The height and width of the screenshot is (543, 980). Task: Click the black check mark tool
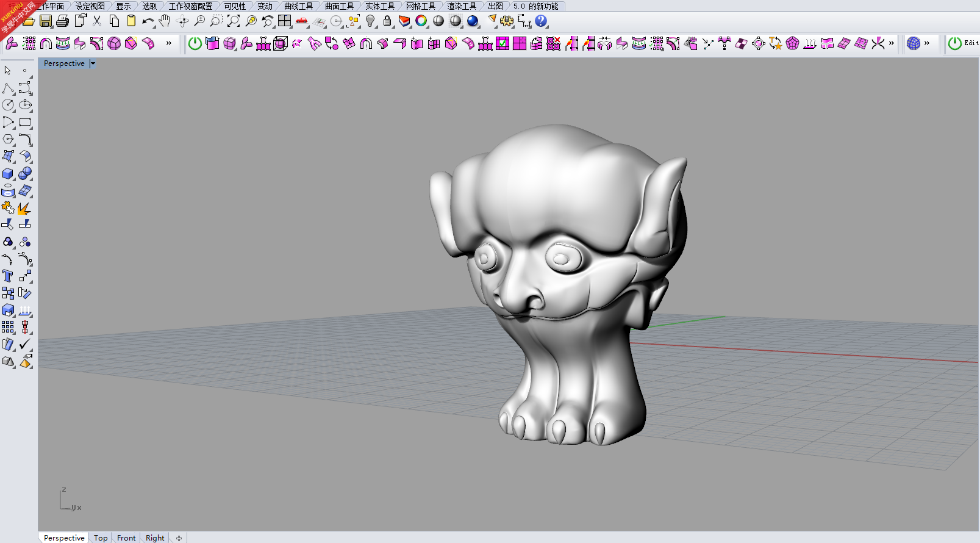25,345
